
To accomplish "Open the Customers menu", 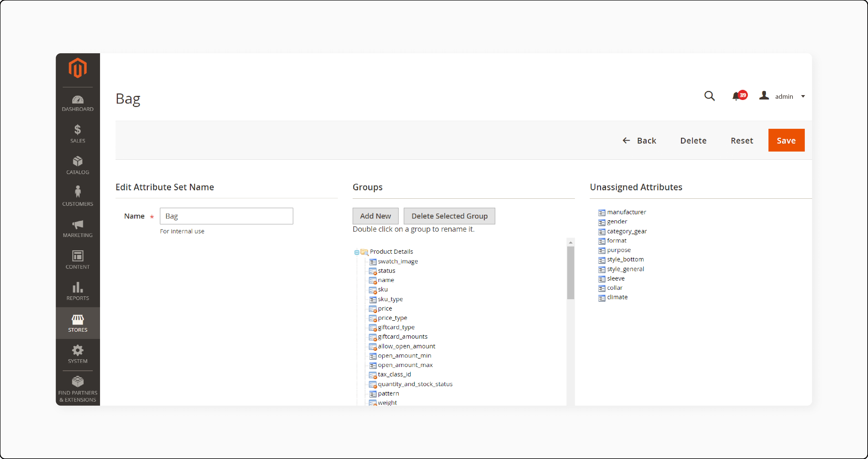I will [77, 197].
